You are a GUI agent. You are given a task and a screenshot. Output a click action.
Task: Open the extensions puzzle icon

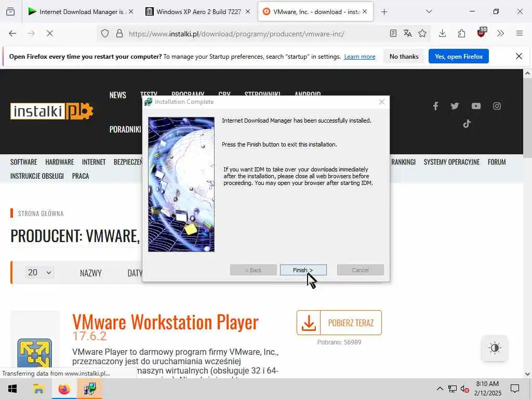[461, 34]
